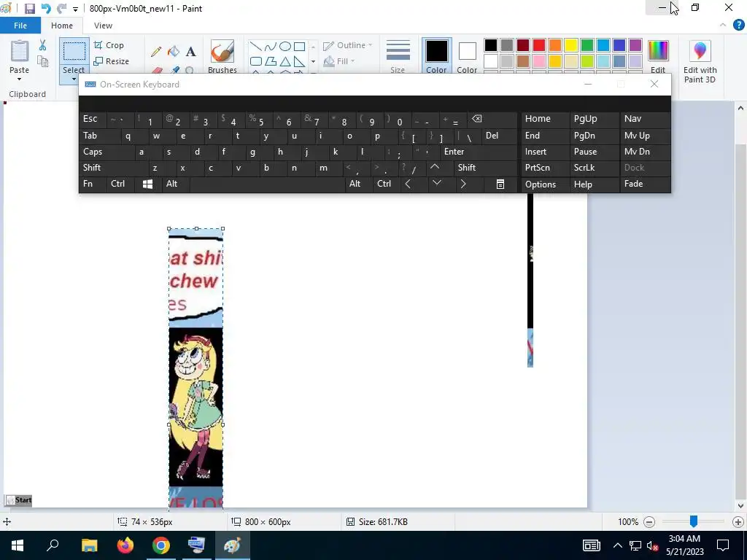Open the shape Outline dropdown

tap(348, 46)
